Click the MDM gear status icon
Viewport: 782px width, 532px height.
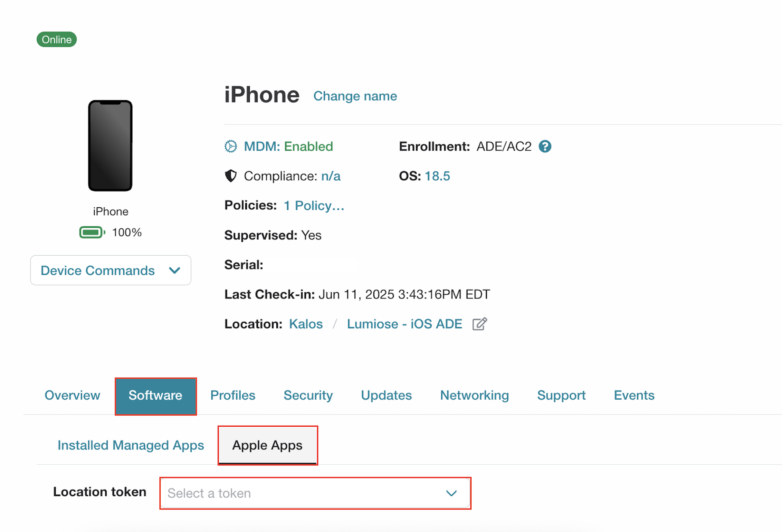coord(231,146)
